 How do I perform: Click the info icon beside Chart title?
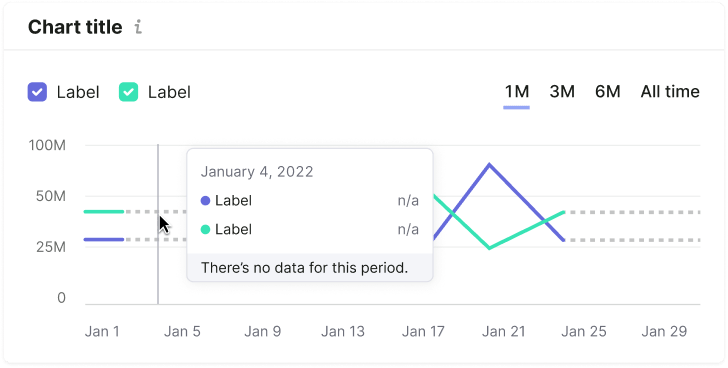pyautogui.click(x=138, y=27)
